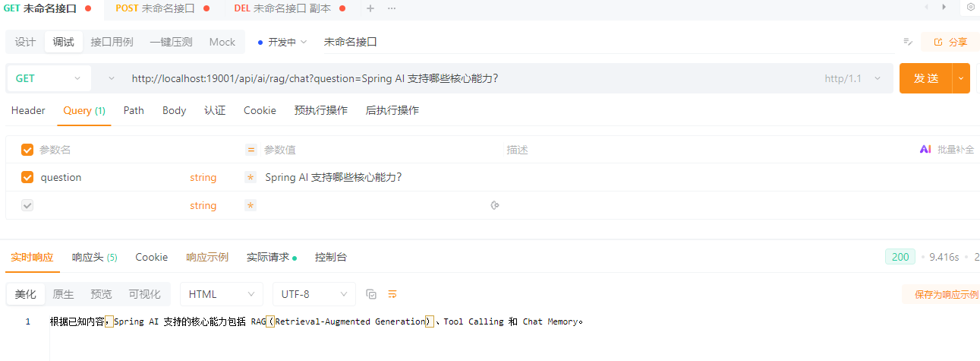
Task: Open the more tabs ellipsis menu
Action: [392, 8]
